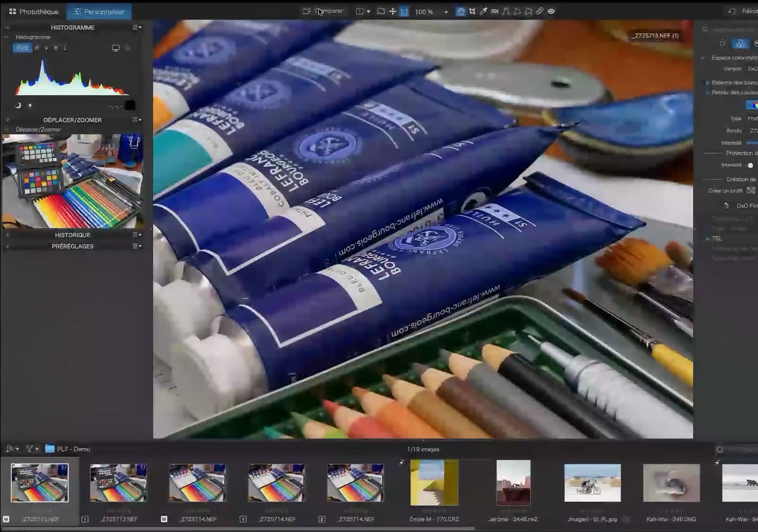The height and width of the screenshot is (532, 758).
Task: Click the search icon above corrections panel
Action: pos(704,30)
